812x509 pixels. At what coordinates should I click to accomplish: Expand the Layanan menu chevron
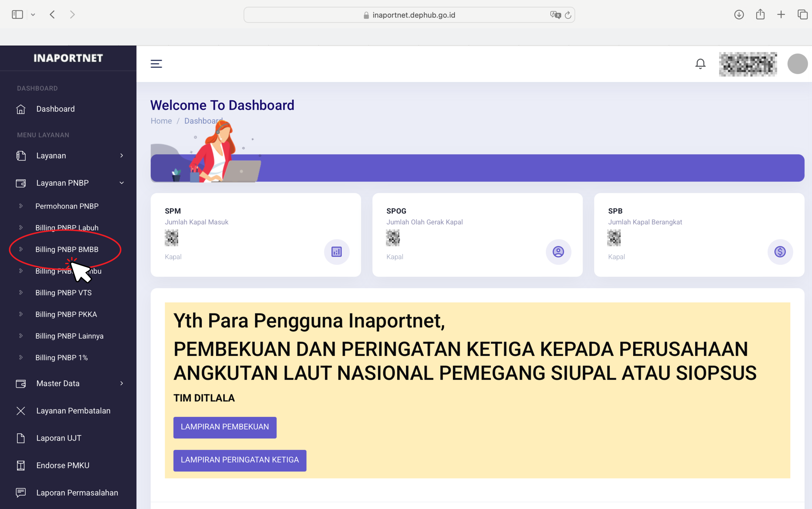click(x=122, y=155)
